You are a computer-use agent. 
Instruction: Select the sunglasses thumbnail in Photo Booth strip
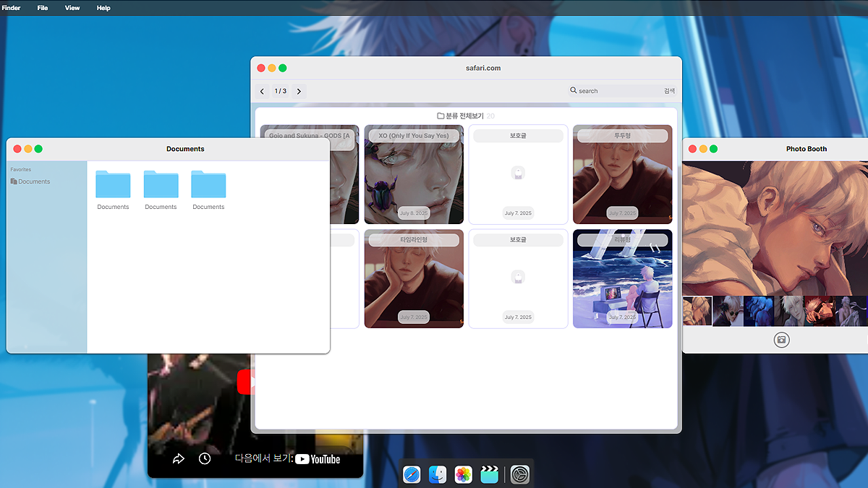tap(728, 311)
